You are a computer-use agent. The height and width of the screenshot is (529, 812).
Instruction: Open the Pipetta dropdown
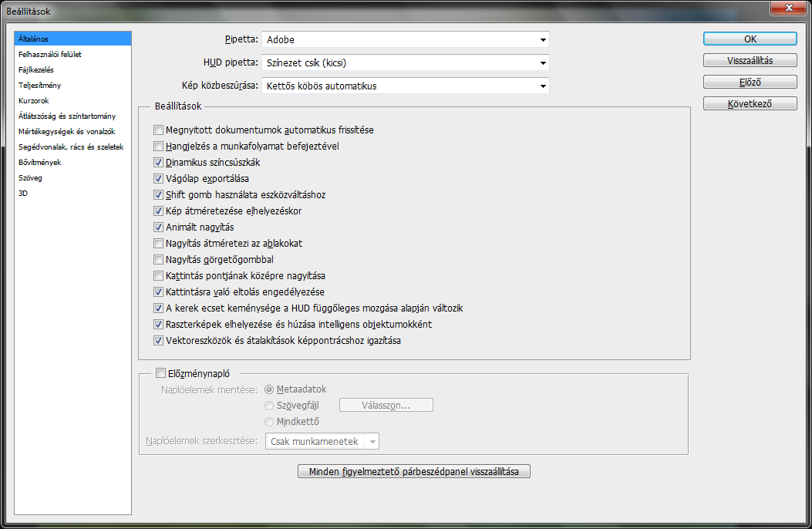[406, 39]
